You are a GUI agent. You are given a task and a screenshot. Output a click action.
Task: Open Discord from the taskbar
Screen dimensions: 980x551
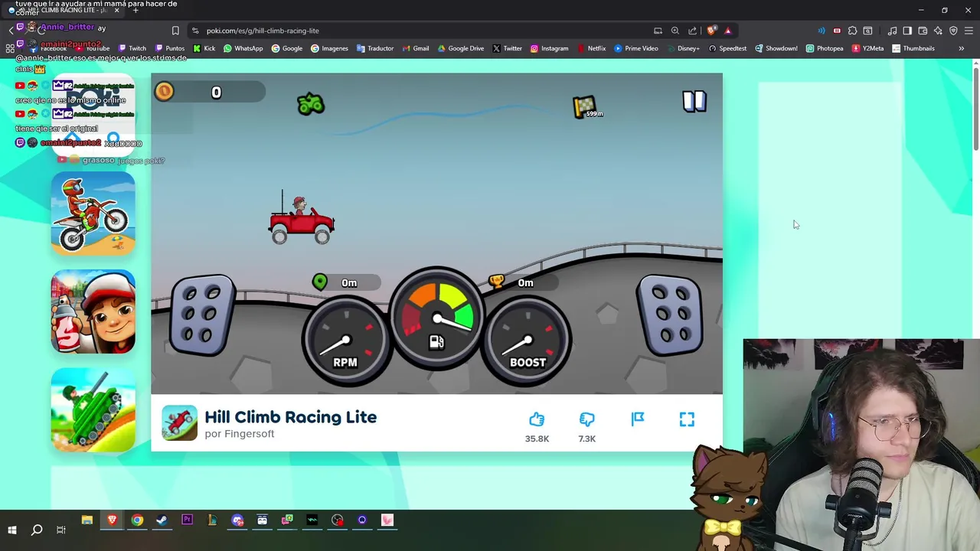(x=237, y=520)
